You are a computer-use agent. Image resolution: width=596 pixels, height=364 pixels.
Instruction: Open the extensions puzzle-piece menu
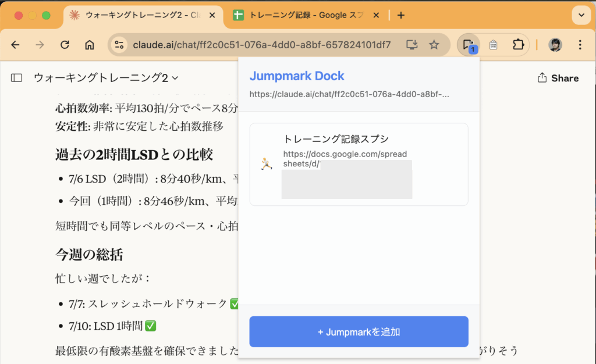pos(517,45)
